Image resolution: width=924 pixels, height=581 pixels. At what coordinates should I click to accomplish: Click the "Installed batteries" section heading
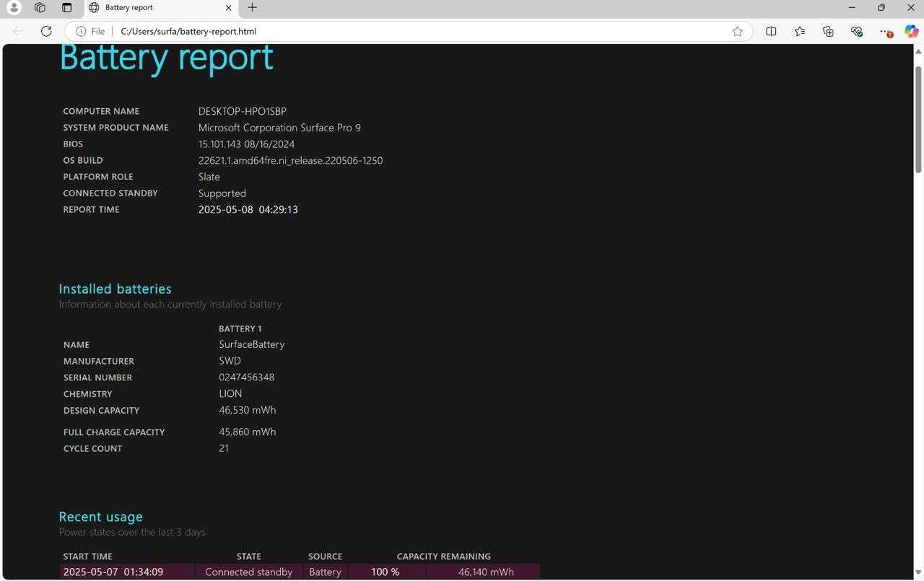[x=115, y=289]
